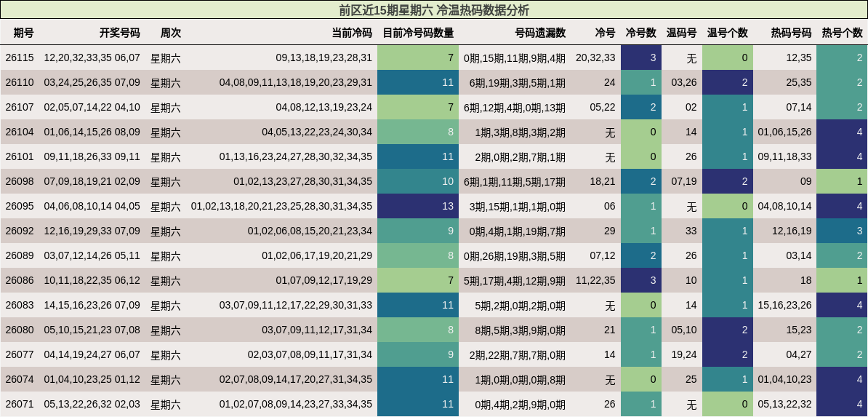Click issue number 26092
This screenshot has height=417, width=868.
pyautogui.click(x=20, y=231)
